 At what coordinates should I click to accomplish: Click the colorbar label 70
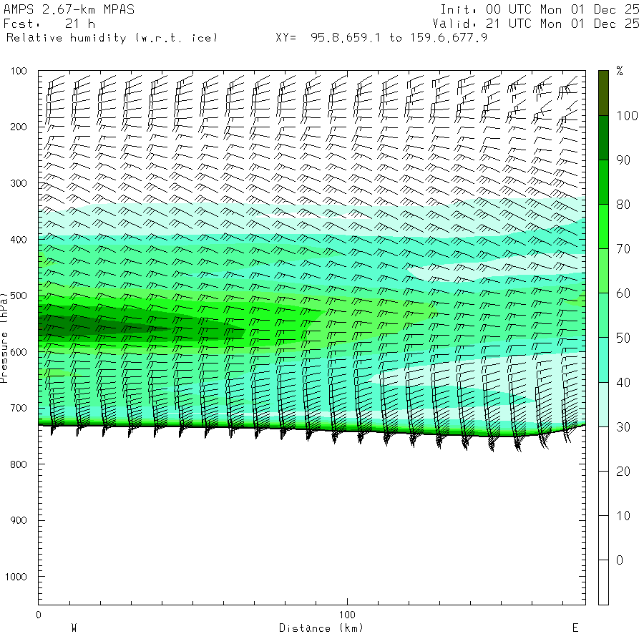tap(623, 249)
